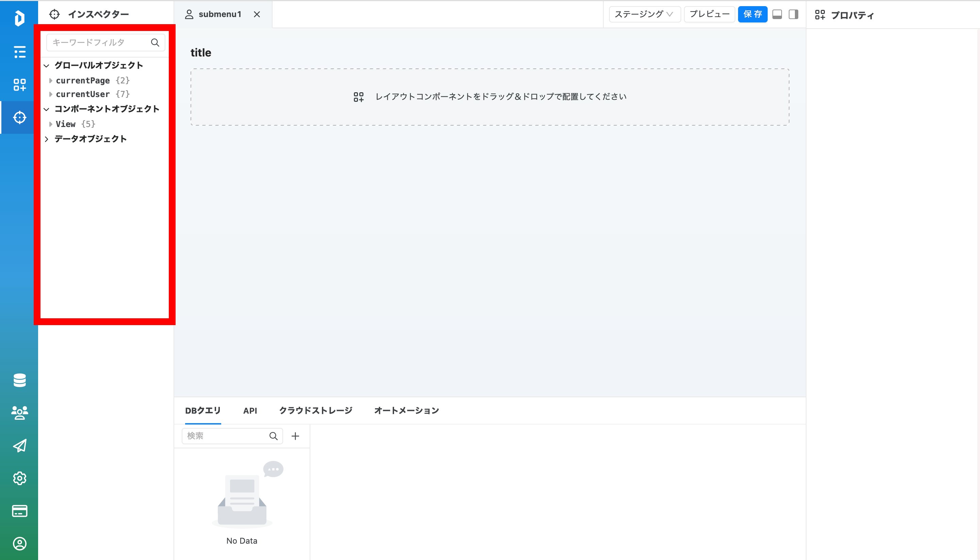Switch to the オートメーション tab
Image resolution: width=980 pixels, height=560 pixels.
click(x=406, y=411)
